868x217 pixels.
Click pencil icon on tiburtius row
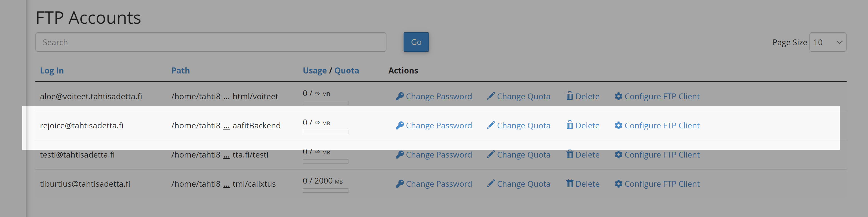491,184
